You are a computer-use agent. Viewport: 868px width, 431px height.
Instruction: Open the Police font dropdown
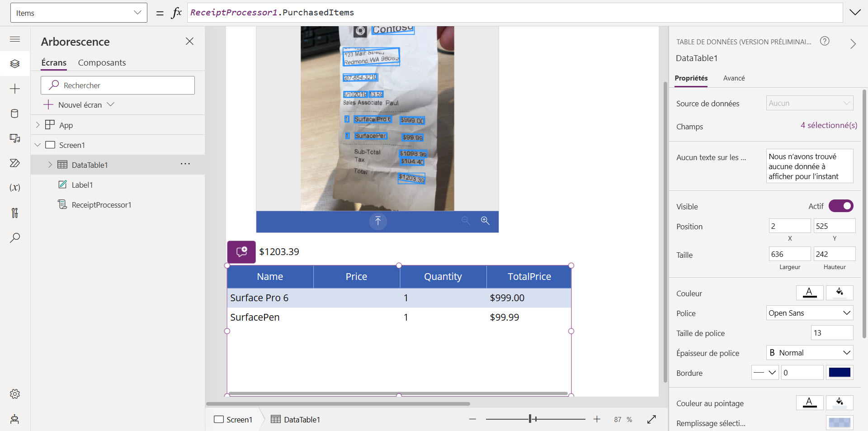click(810, 313)
